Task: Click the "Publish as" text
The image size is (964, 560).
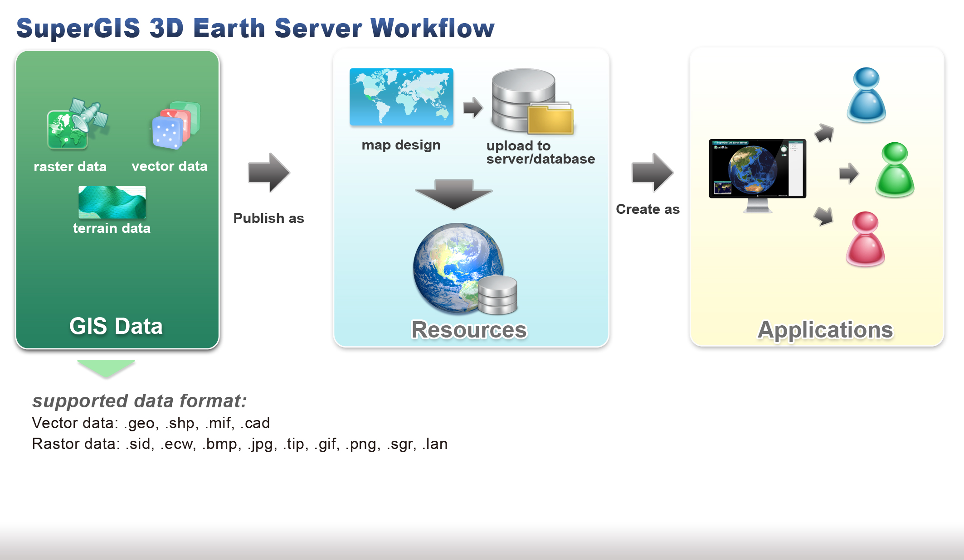Action: point(268,218)
